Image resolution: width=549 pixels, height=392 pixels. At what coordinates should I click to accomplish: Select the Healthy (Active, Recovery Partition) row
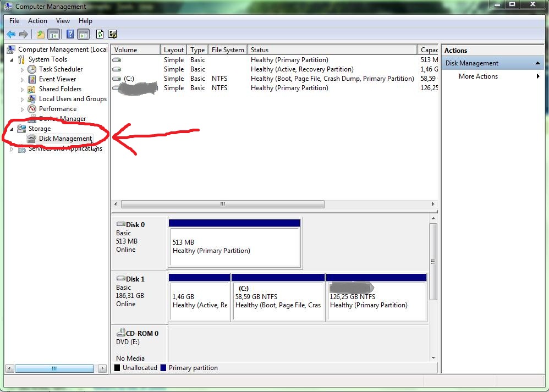point(275,69)
